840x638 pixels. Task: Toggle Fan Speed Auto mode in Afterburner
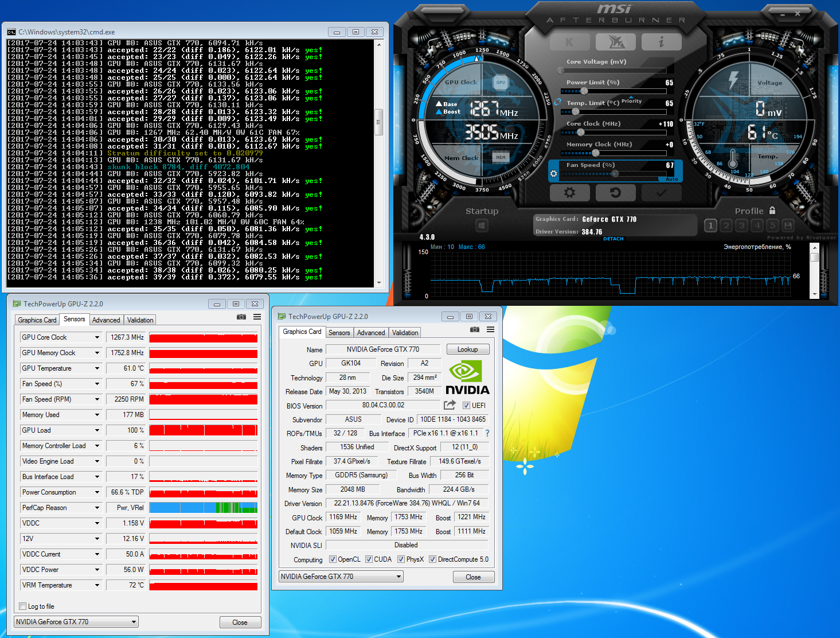[x=671, y=179]
